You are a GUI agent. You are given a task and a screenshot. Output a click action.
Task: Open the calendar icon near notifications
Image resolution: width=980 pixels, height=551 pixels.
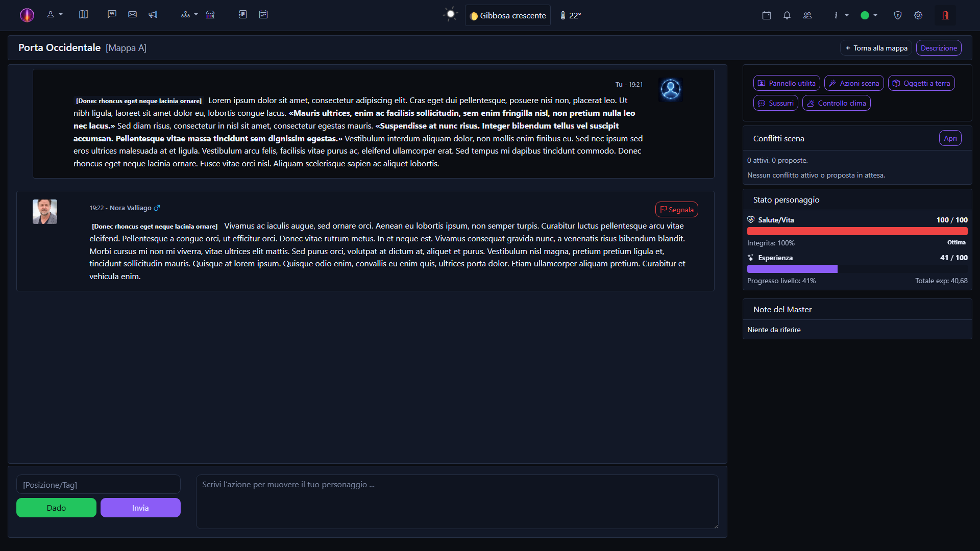pyautogui.click(x=766, y=15)
